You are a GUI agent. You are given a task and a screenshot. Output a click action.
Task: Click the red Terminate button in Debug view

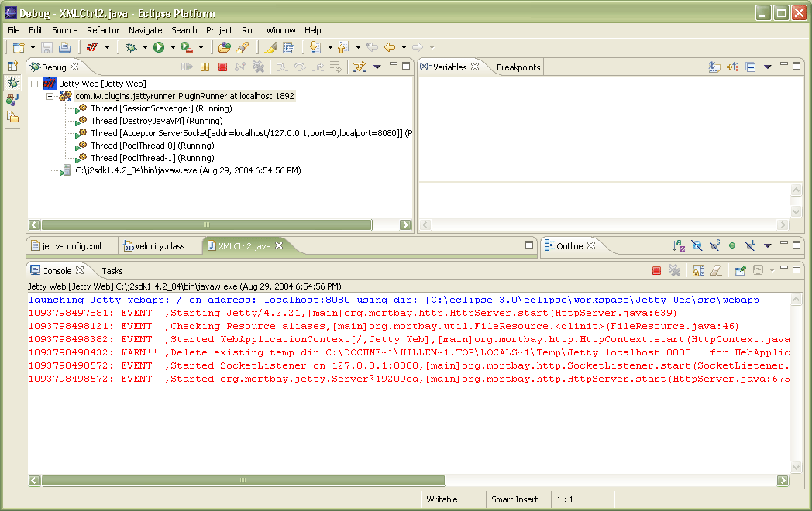click(222, 67)
